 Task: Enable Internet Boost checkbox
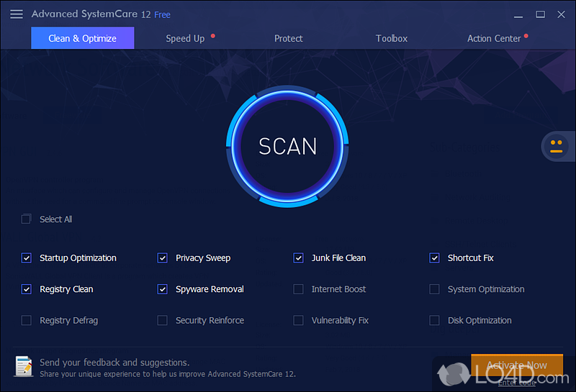tap(298, 289)
